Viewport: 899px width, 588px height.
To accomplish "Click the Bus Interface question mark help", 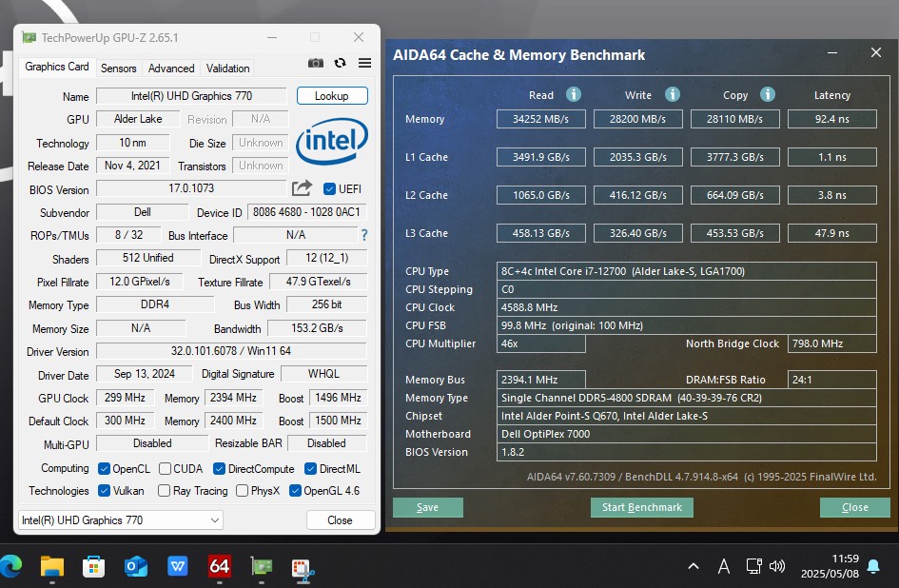I will (x=364, y=235).
